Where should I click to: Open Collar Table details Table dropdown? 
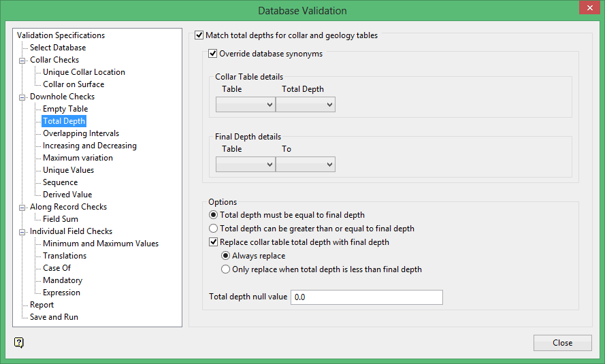pyautogui.click(x=246, y=105)
